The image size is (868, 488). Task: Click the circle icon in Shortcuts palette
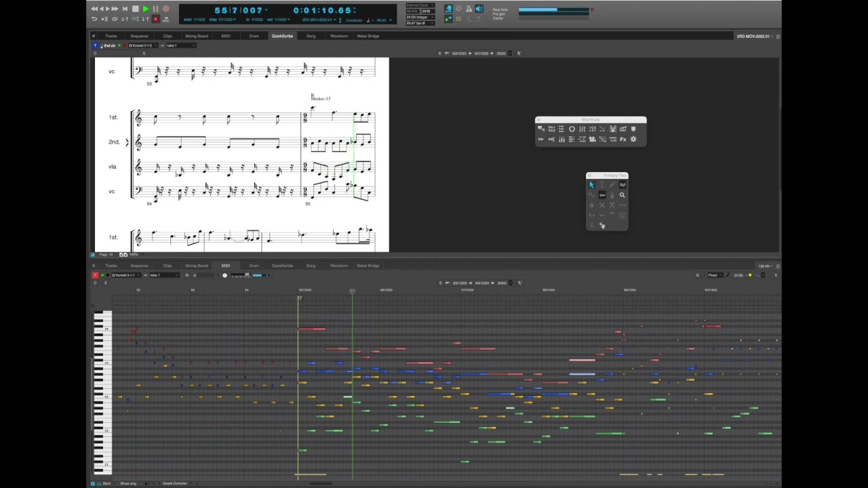[572, 129]
